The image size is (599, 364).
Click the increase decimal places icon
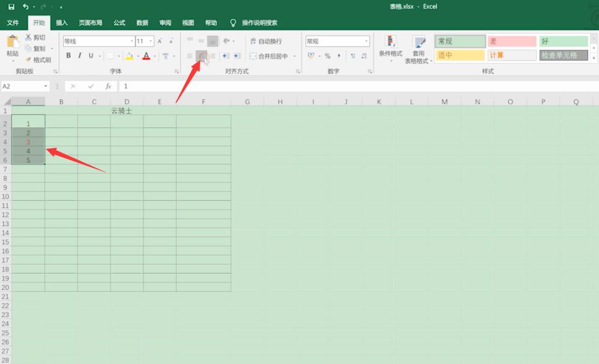point(353,56)
